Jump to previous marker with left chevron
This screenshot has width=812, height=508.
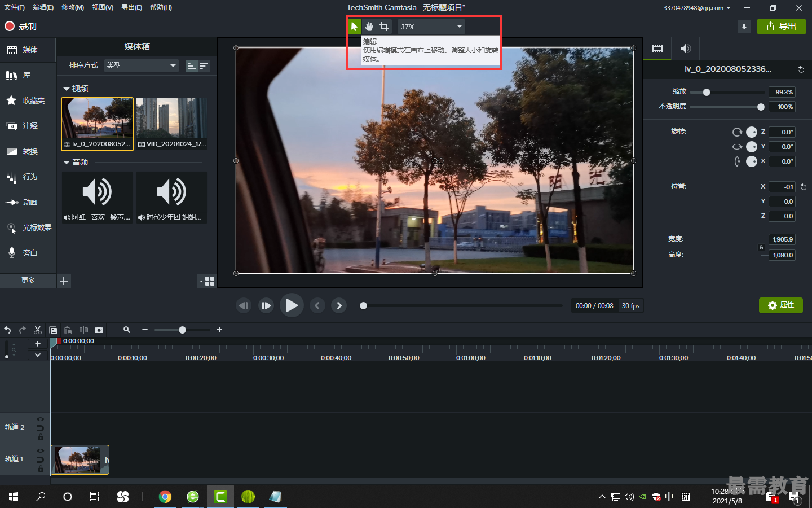tap(317, 305)
